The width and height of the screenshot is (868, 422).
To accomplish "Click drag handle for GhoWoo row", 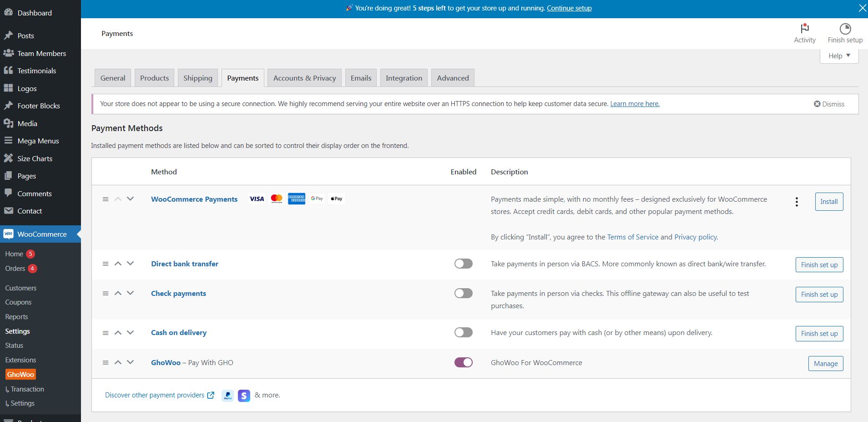I will tap(106, 362).
